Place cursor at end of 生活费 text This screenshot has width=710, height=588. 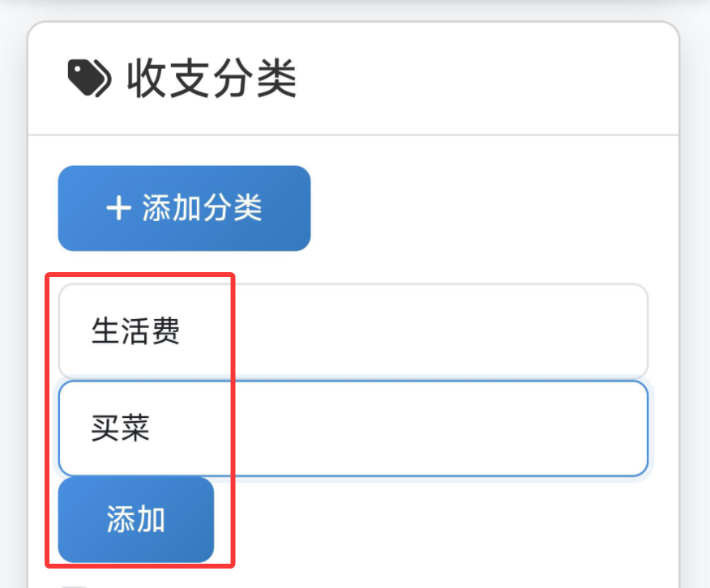(182, 332)
